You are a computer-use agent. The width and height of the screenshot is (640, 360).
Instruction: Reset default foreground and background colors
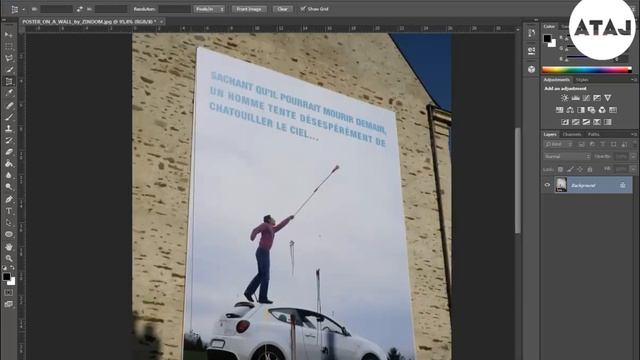[x=4, y=268]
